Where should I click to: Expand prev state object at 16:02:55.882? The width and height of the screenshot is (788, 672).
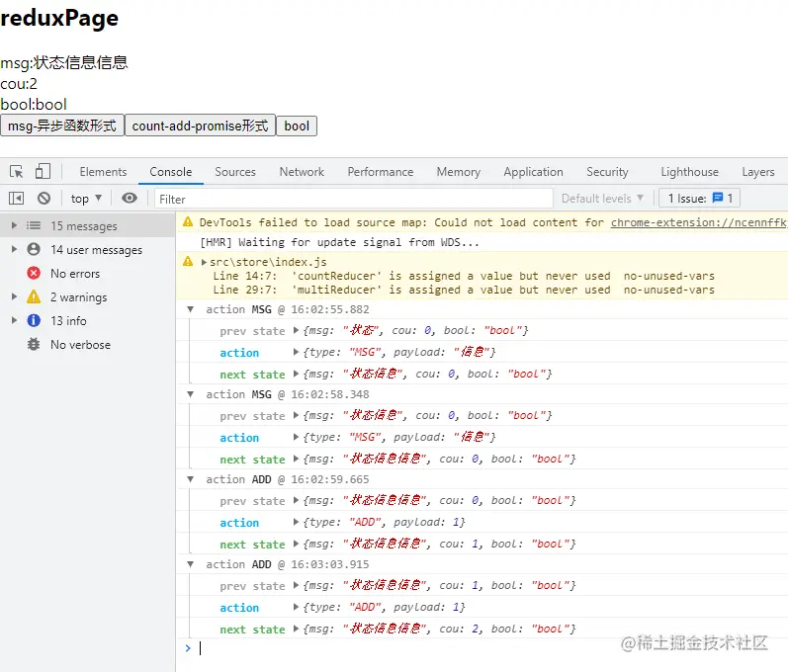click(296, 330)
